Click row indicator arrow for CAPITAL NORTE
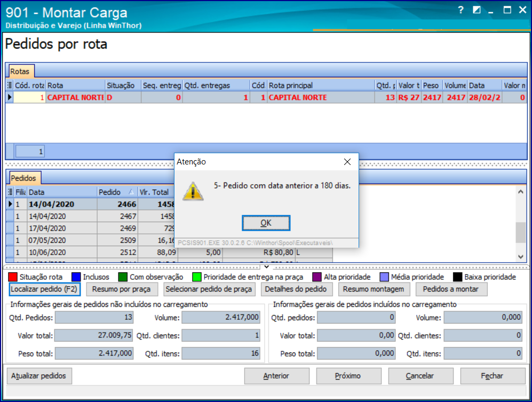The width and height of the screenshot is (532, 402). pos(10,98)
